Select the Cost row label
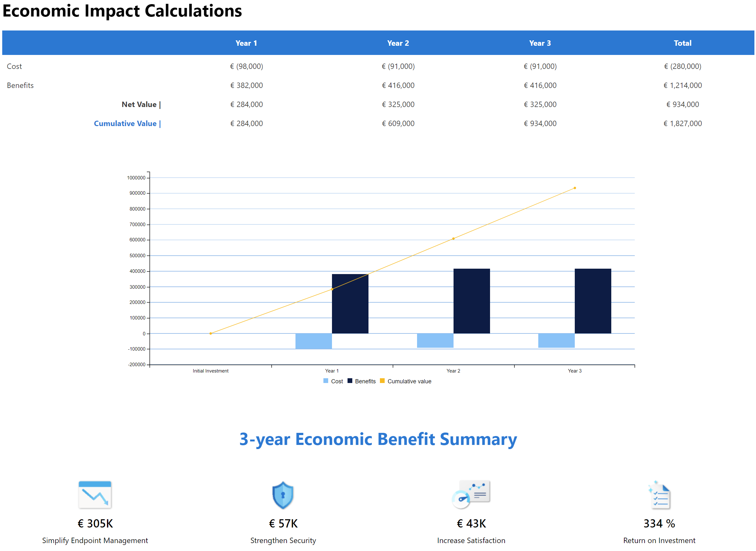Image resolution: width=756 pixels, height=551 pixels. pyautogui.click(x=14, y=66)
